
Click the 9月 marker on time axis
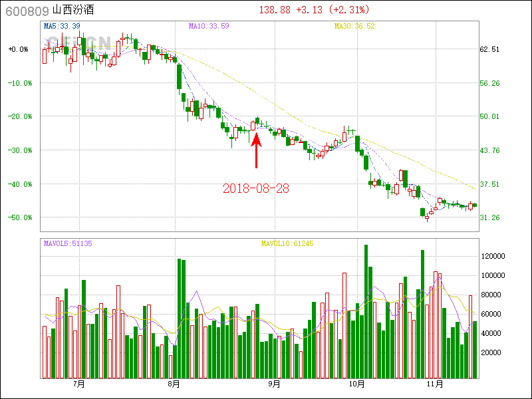(273, 384)
